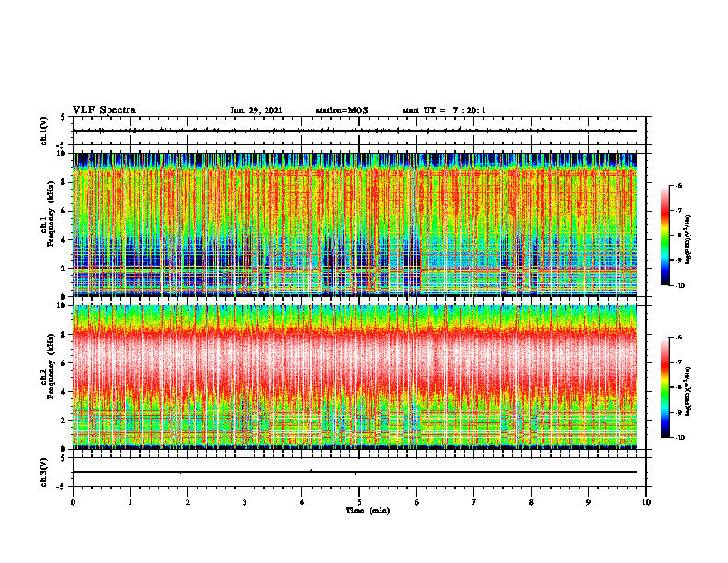Click the "Time (min)" x-axis label

pos(368,511)
